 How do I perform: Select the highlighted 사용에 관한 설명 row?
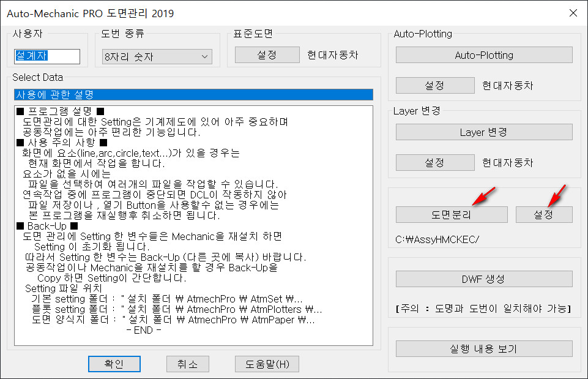[x=193, y=95]
